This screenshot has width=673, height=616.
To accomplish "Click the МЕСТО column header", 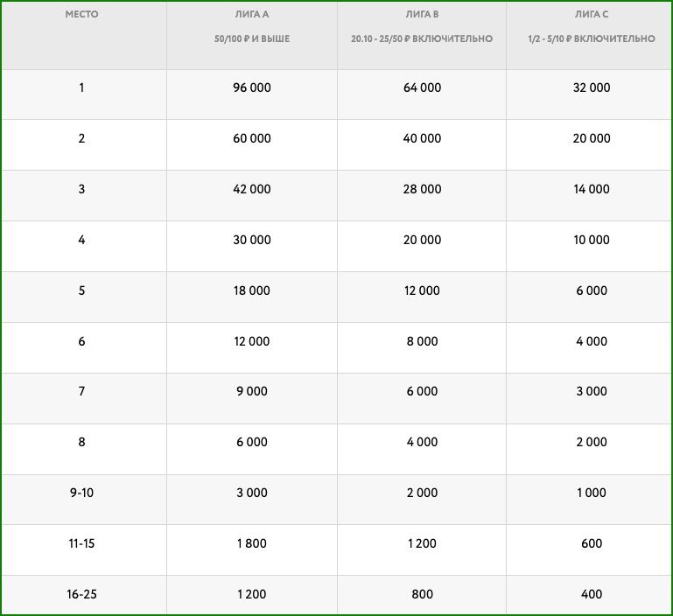I will tap(81, 15).
